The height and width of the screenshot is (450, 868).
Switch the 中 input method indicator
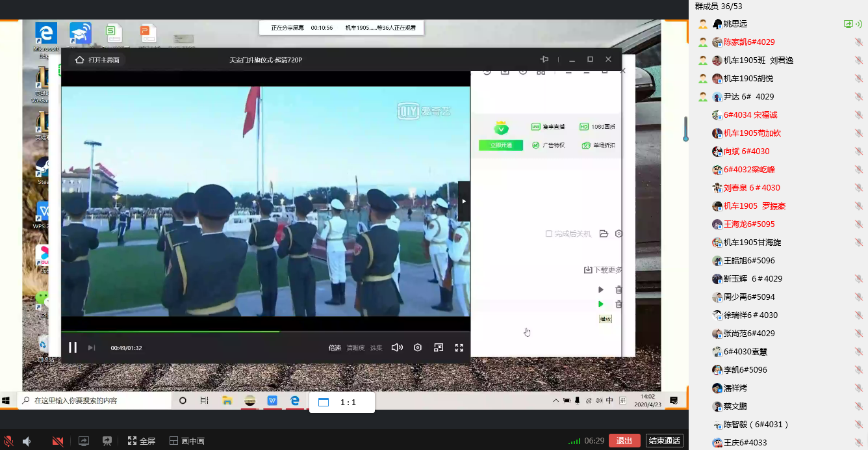tap(609, 401)
